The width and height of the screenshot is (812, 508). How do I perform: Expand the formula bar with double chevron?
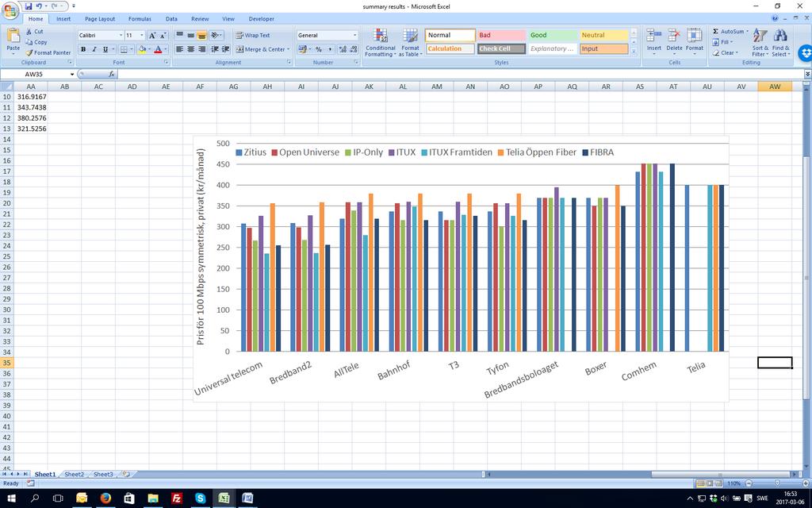tap(806, 74)
